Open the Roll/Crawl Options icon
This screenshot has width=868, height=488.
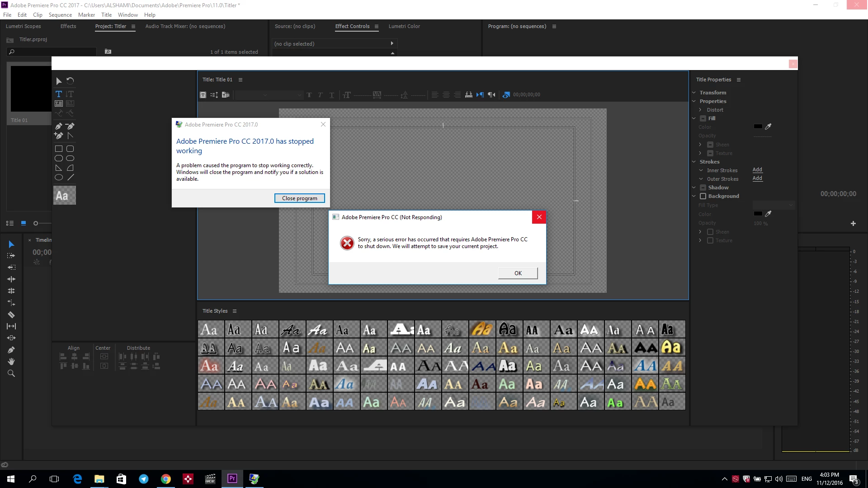pyautogui.click(x=214, y=95)
